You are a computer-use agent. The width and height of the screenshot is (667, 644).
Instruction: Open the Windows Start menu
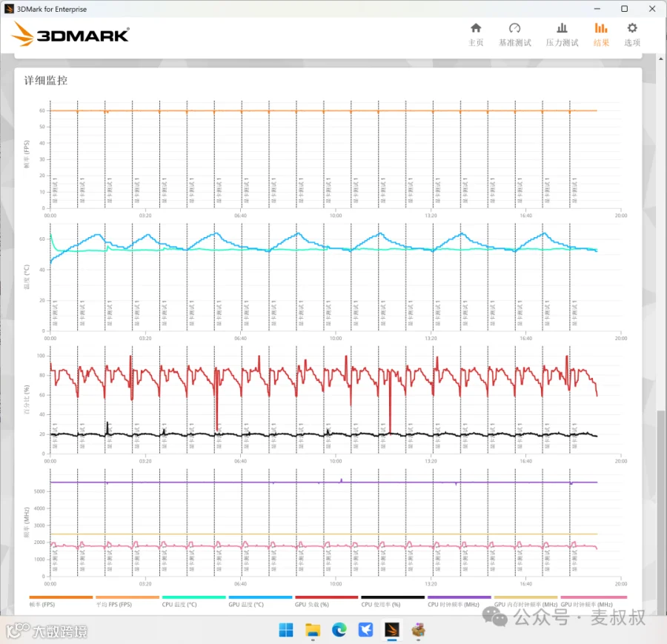click(286, 629)
